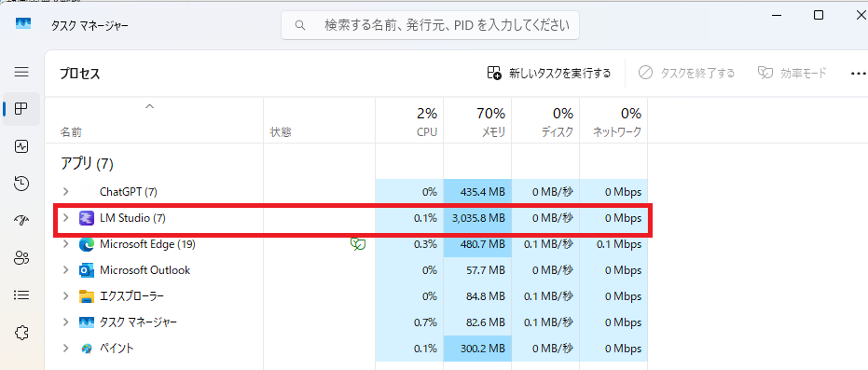This screenshot has height=370, width=868.
Task: Open the Services puzzle-piece sidebar icon
Action: [x=21, y=333]
